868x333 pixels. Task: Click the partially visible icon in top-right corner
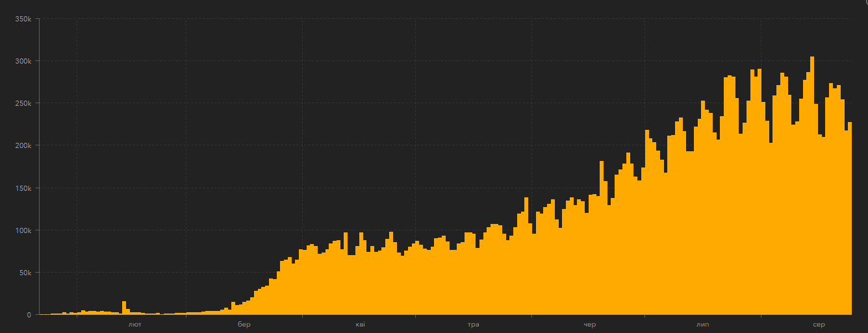tap(865, 3)
